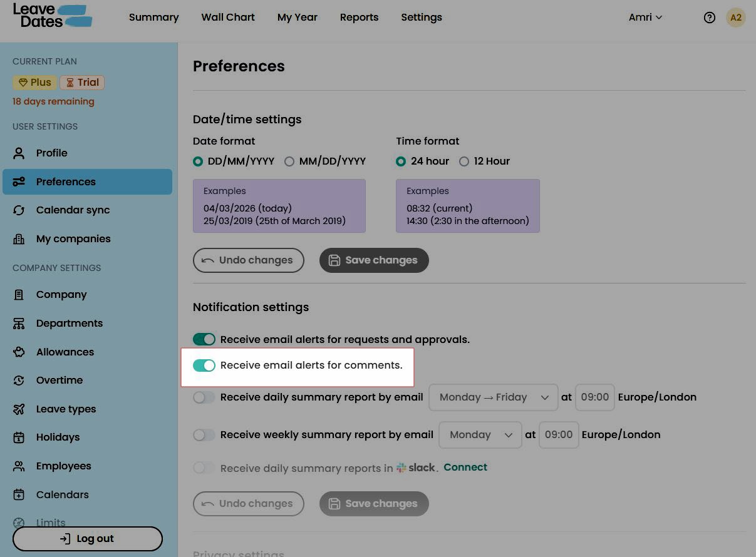Click the Leave types airplane icon
Screen dimensions: 756x557
coord(19,409)
